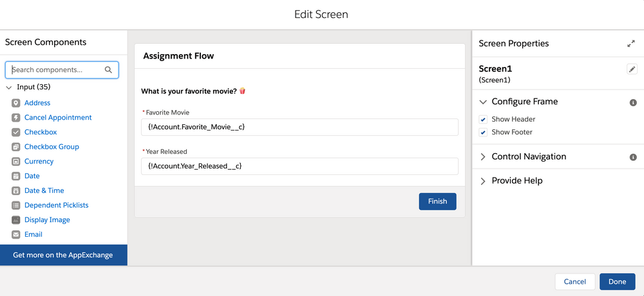Viewport: 644px width, 296px height.
Task: Select the Favorite Movie input field
Action: [x=299, y=127]
